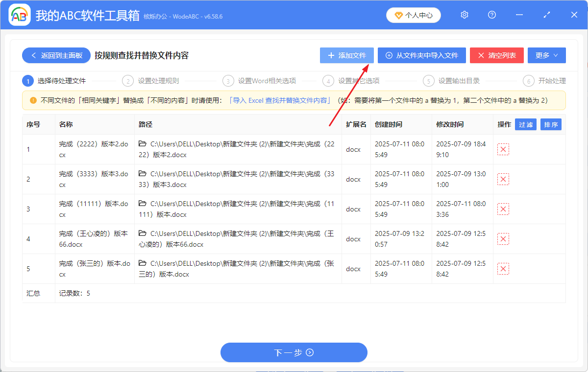588x372 pixels.
Task: Open settings via the gear icon
Action: 464,15
